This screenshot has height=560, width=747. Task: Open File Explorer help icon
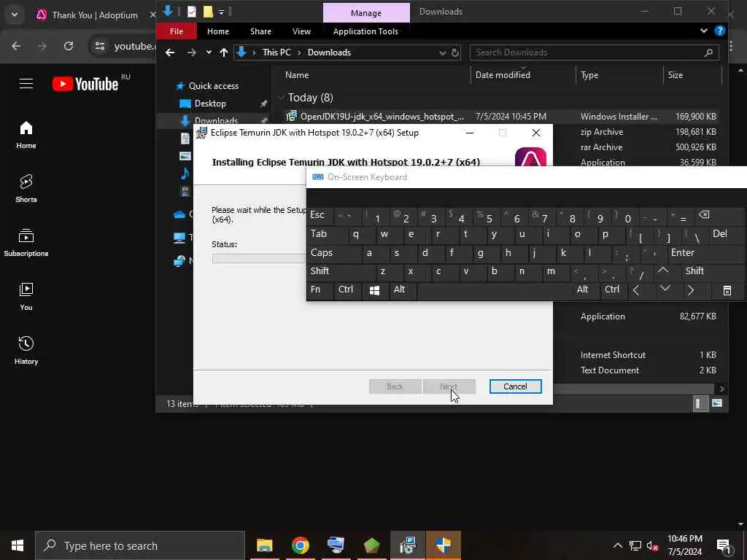click(719, 31)
